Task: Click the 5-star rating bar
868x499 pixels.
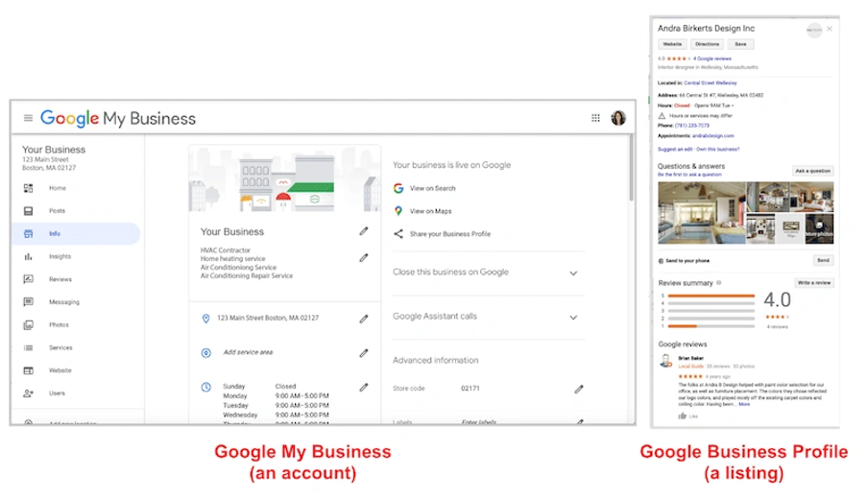Action: (711, 296)
